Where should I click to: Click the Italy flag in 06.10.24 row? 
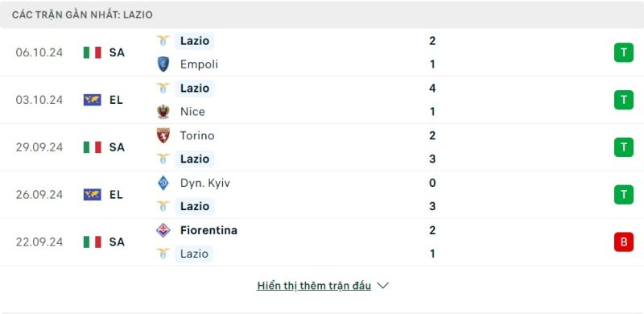(93, 52)
